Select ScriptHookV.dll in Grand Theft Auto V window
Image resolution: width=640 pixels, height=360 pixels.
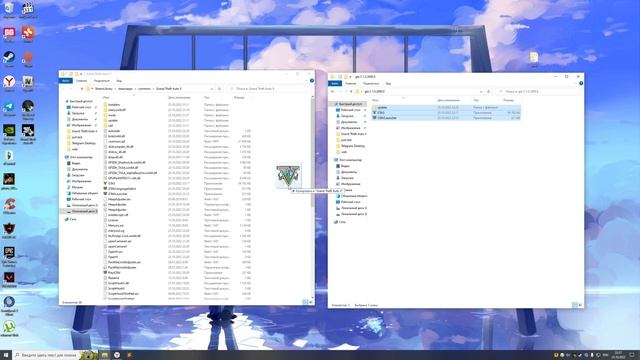[x=116, y=283]
